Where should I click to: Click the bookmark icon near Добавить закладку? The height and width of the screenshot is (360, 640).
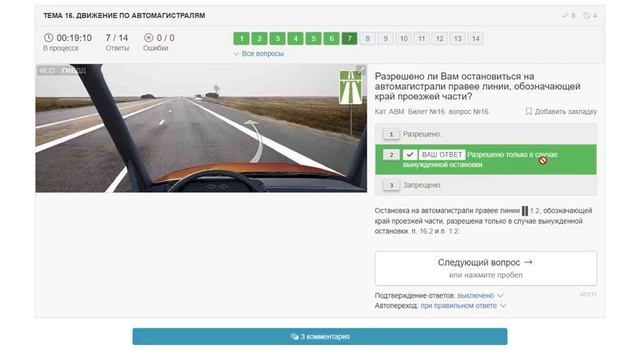click(529, 111)
